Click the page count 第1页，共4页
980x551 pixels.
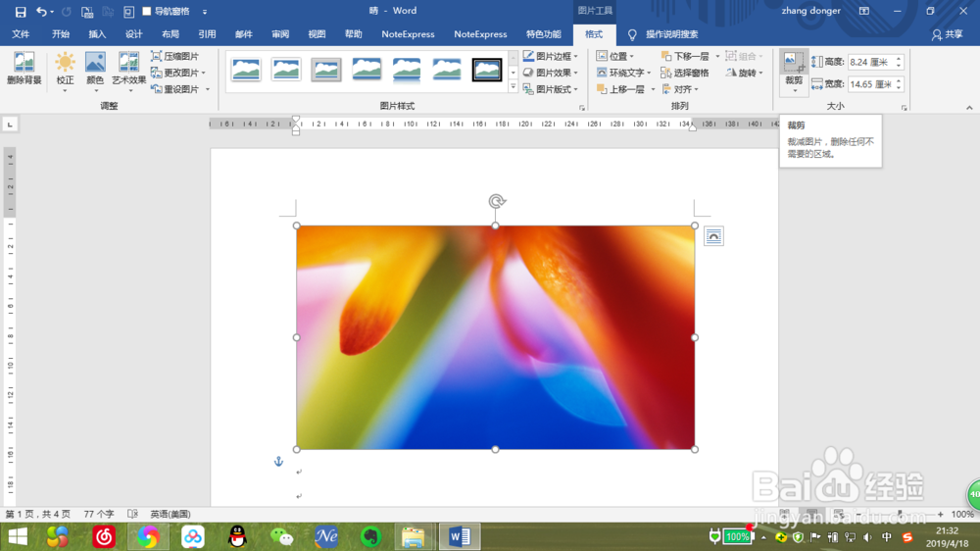coord(37,514)
